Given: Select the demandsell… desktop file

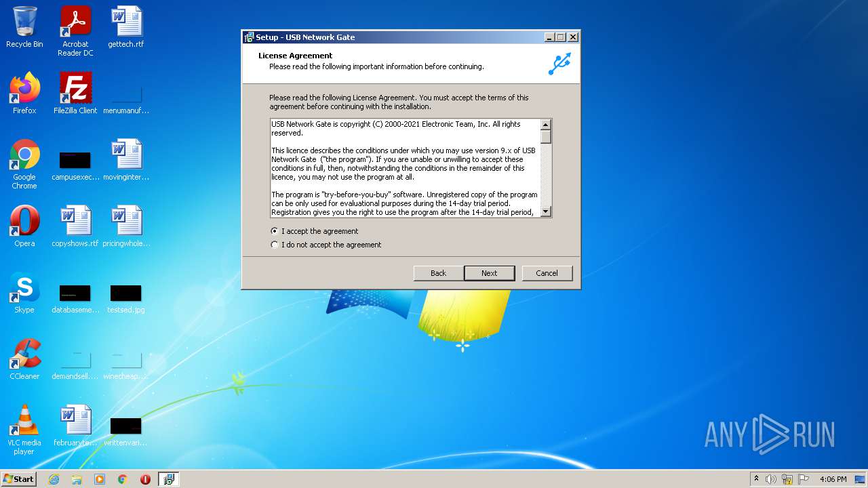Looking at the screenshot, I should [75, 365].
